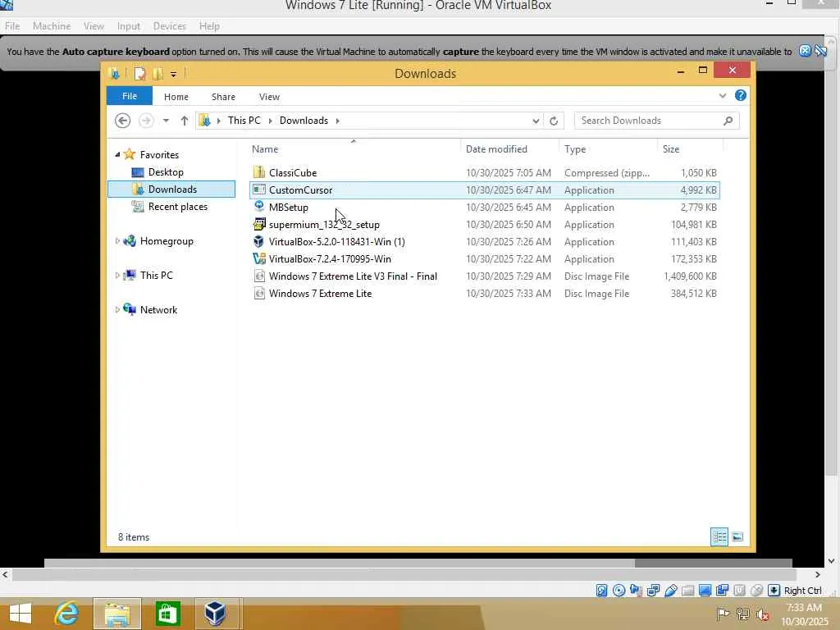The image size is (840, 630).
Task: Click the muted volume tray icon
Action: tap(762, 614)
